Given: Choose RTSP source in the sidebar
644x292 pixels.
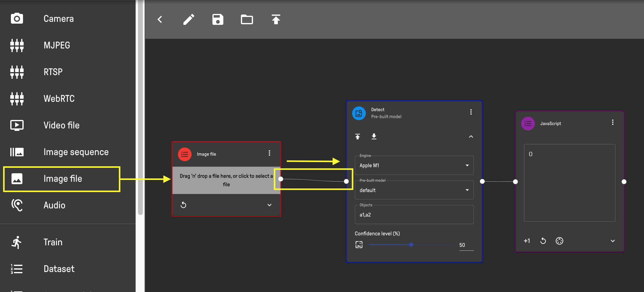Looking at the screenshot, I should click(53, 72).
